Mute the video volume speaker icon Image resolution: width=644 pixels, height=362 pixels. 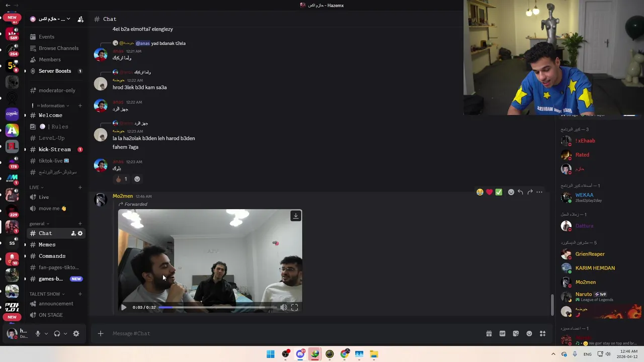coord(284,307)
